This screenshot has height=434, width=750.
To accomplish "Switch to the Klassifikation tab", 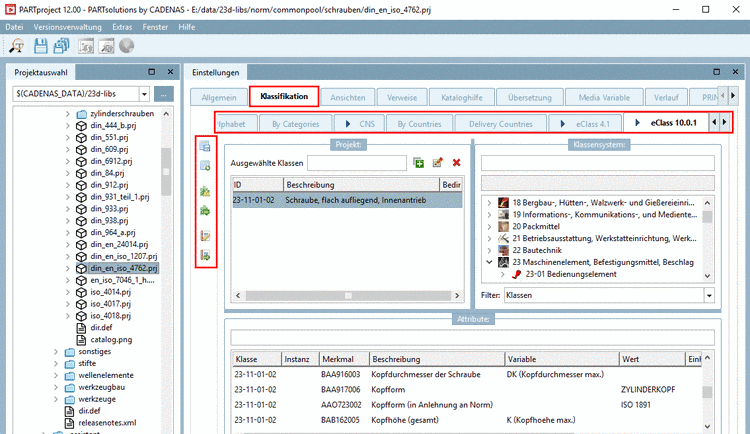I will click(284, 96).
